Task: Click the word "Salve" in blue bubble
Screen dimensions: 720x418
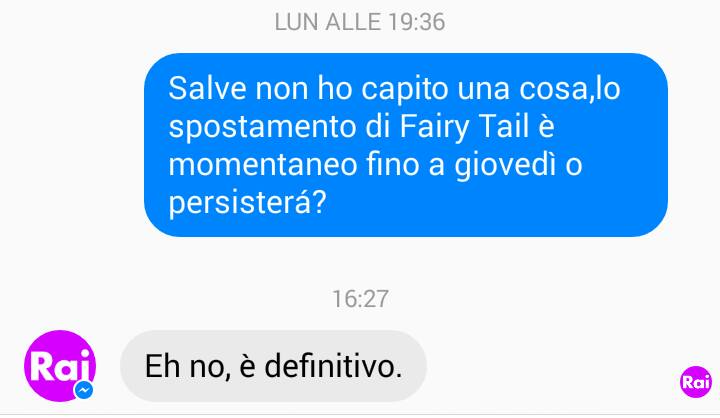Action: pos(208,88)
